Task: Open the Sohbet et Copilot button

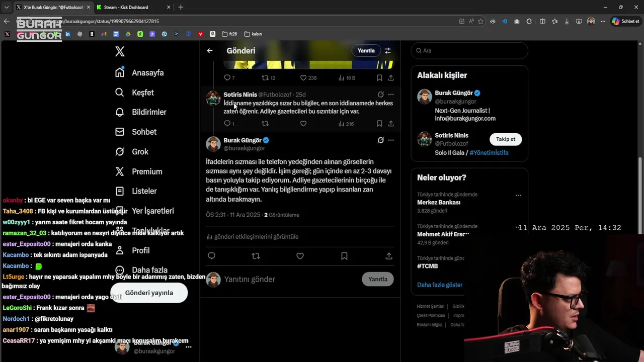Action: (x=625, y=21)
